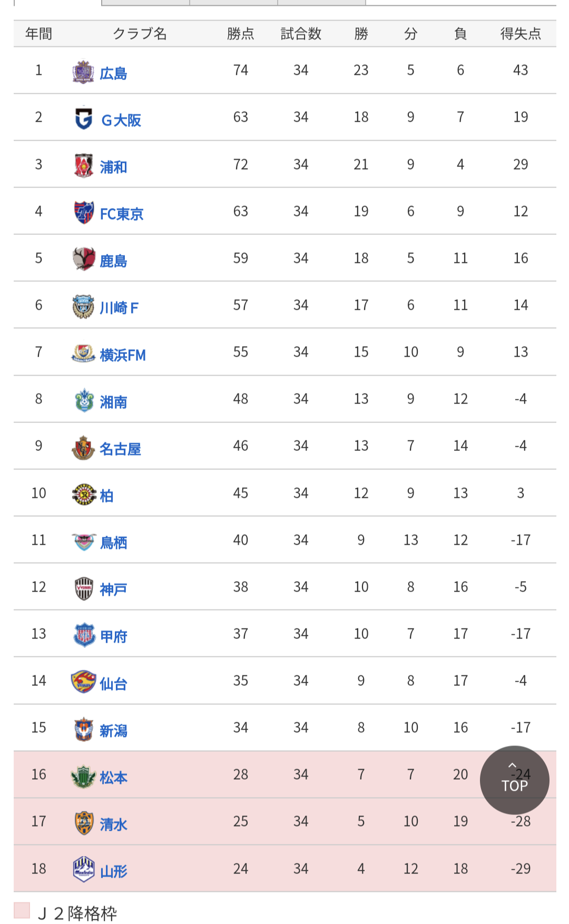Click the Kashiwa Reysol club crest
This screenshot has width=569, height=924.
84,494
